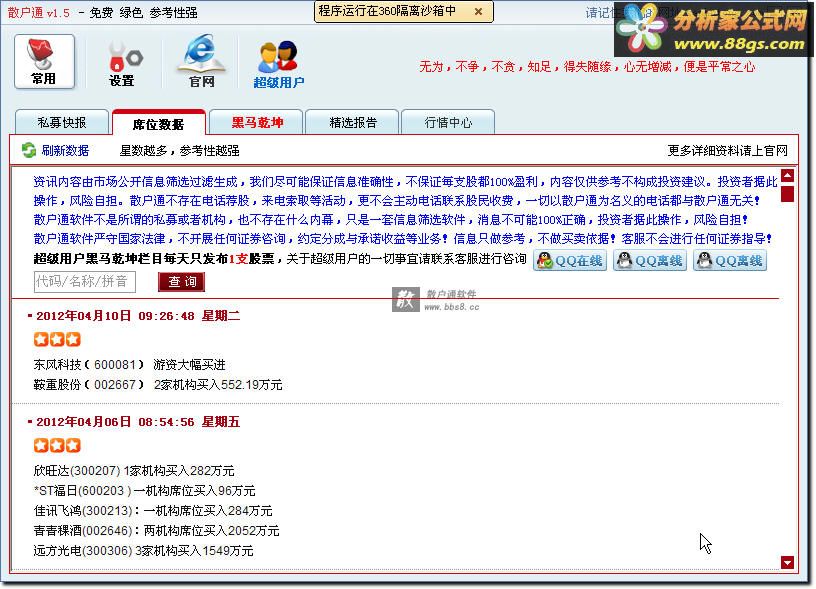
Task: Click the 星数越多，参考性越强 hint text
Action: (180, 151)
